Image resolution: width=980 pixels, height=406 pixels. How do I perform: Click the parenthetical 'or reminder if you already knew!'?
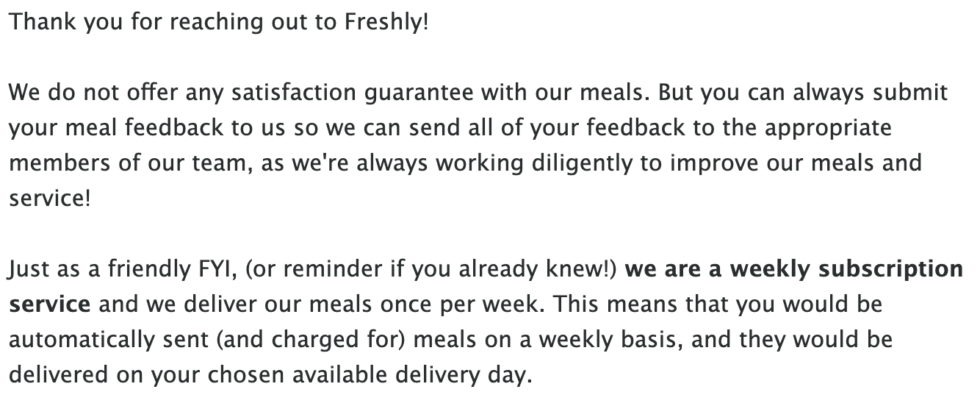(x=431, y=270)
